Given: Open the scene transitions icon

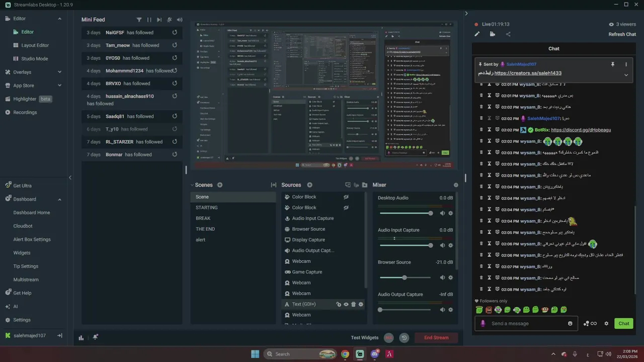Looking at the screenshot, I should click(273, 185).
